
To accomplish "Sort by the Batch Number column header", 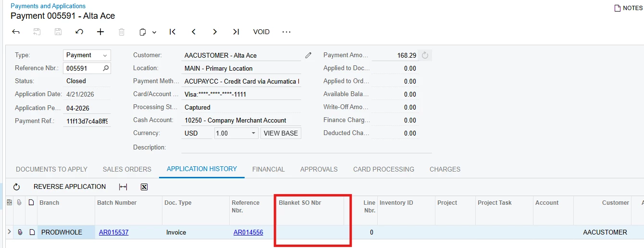I will pos(129,211).
